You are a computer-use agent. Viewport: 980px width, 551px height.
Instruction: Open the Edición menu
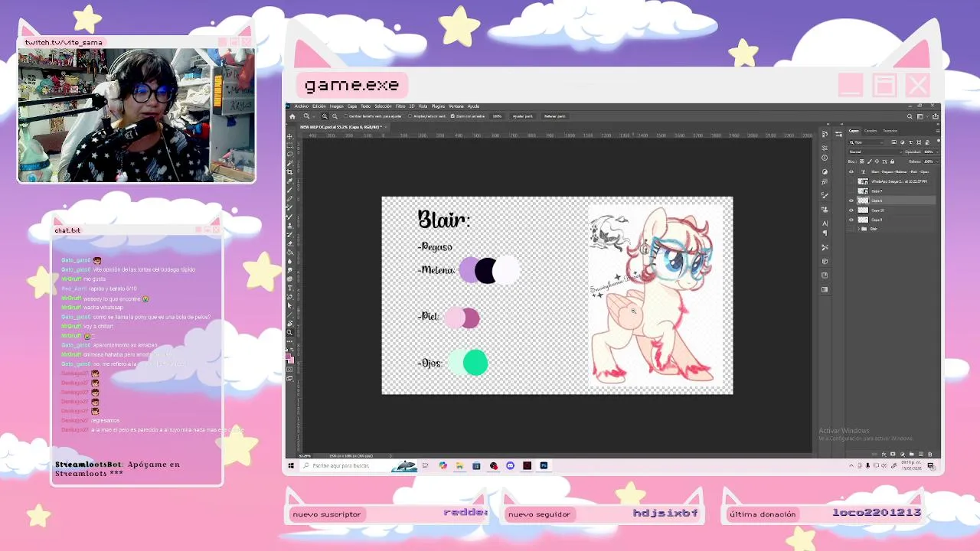(319, 106)
